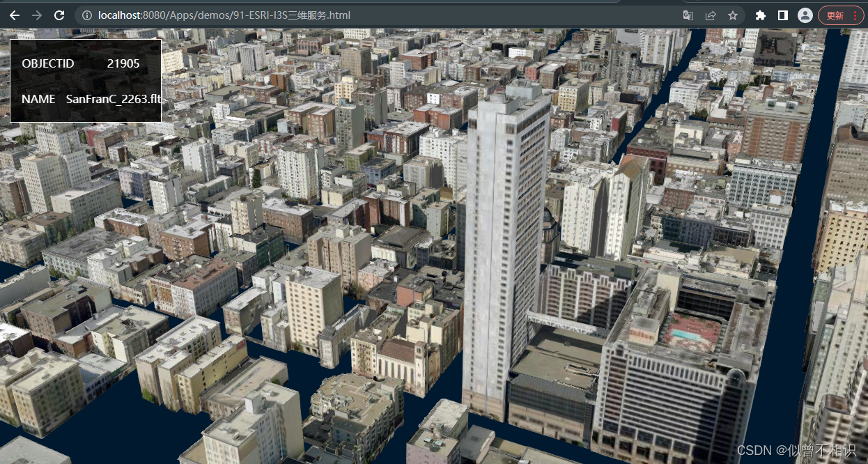Click the profile avatar icon
The width and height of the screenshot is (868, 464).
tap(805, 15)
